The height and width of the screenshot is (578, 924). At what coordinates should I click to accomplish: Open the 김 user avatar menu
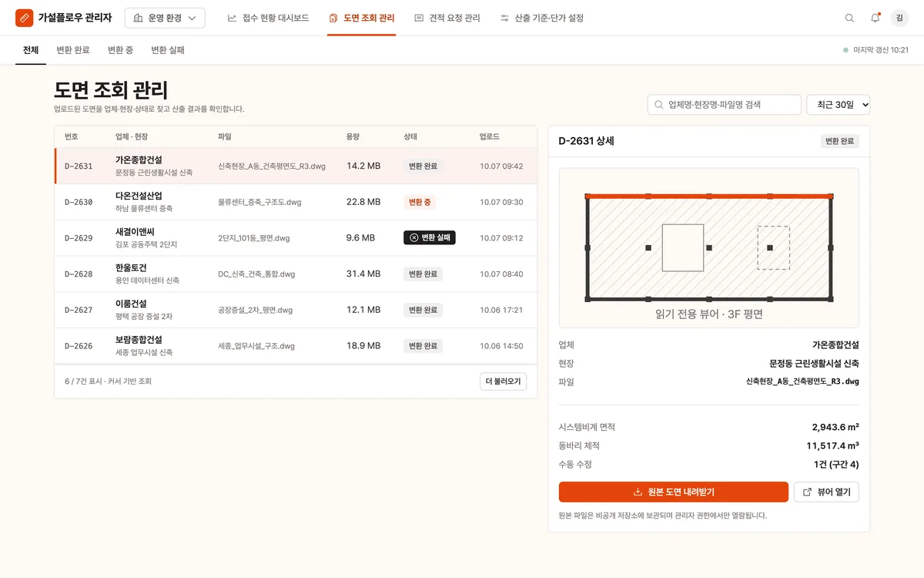tap(899, 18)
